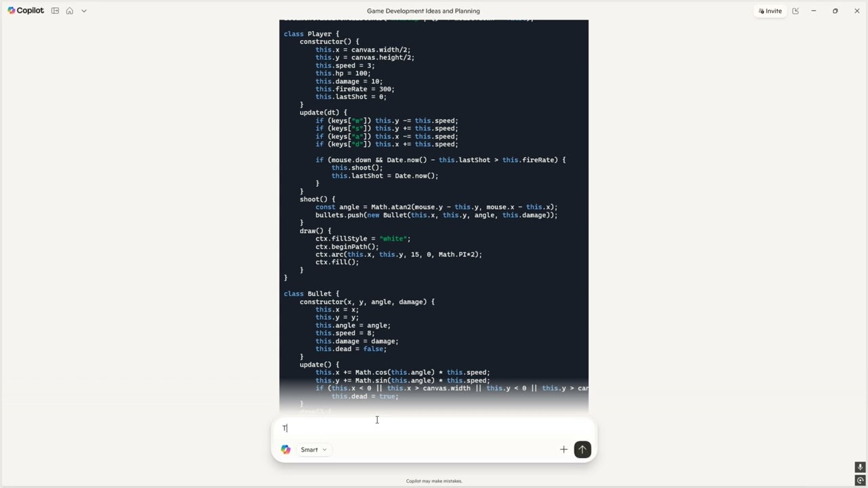Click the 'shoot() {' method line
The width and height of the screenshot is (868, 488).
pos(317,199)
